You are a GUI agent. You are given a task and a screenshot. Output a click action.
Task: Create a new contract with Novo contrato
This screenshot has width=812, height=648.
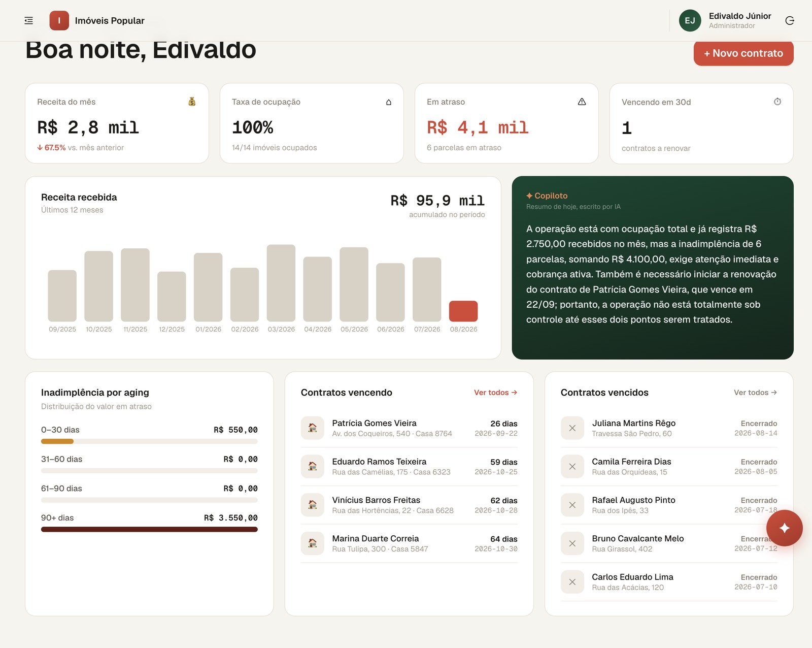[743, 53]
